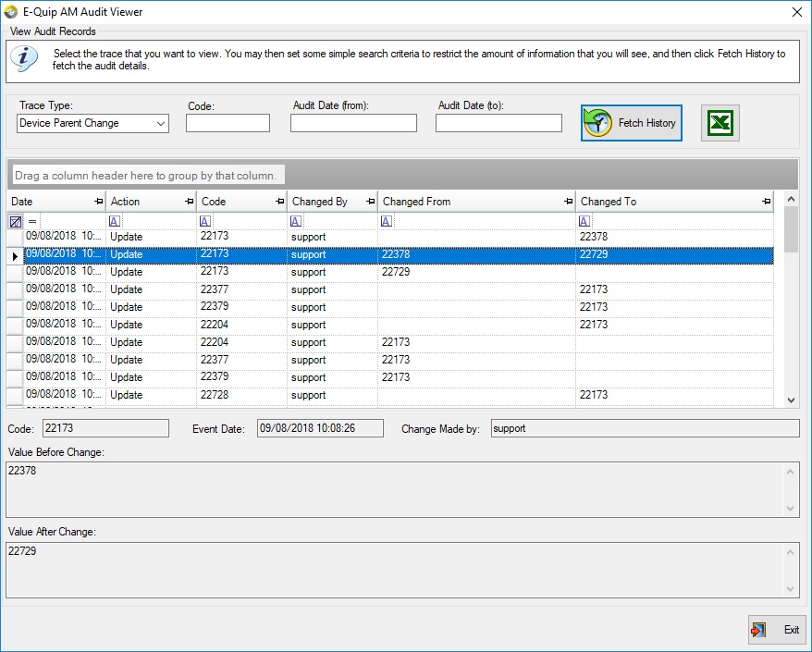Pin the Changed From column pin icon
This screenshot has height=652, width=812.
[x=568, y=202]
